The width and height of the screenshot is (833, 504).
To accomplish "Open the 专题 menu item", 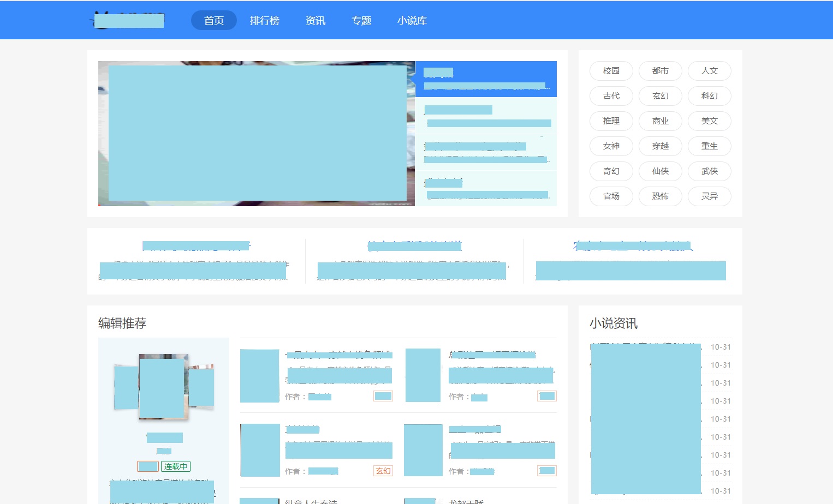I will tap(361, 20).
